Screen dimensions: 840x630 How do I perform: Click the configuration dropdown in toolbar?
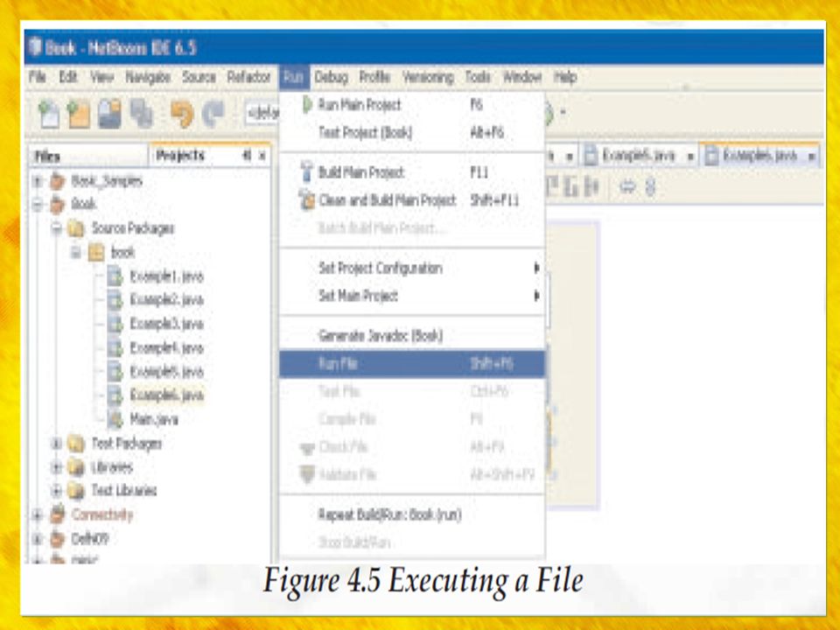[x=262, y=114]
